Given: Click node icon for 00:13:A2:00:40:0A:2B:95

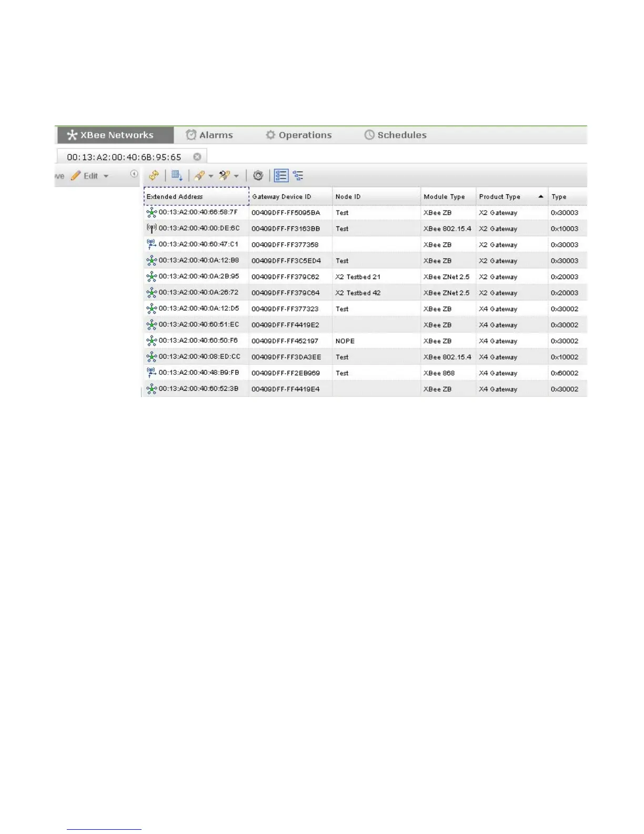Looking at the screenshot, I should tap(152, 276).
